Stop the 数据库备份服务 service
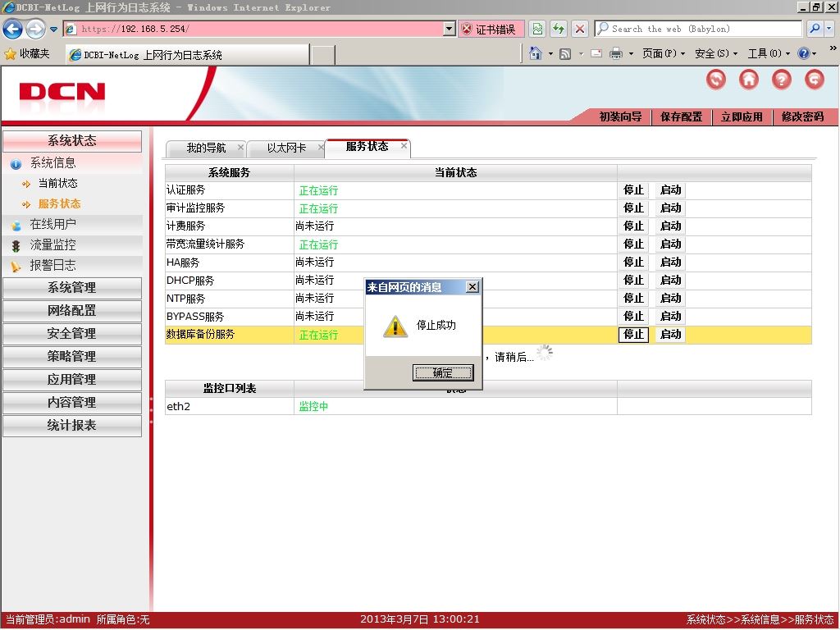 633,335
